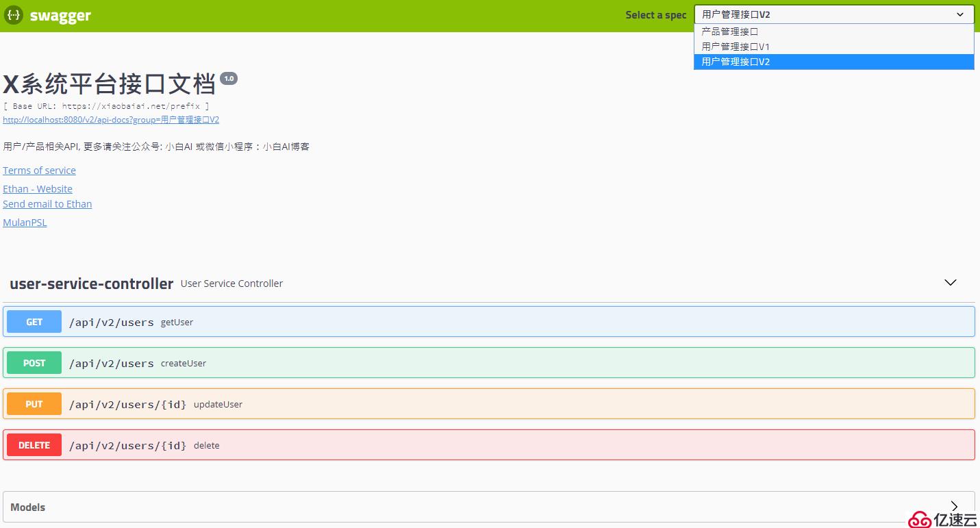The width and height of the screenshot is (980, 528).
Task: Click the 1.0 version badge
Action: coord(229,78)
